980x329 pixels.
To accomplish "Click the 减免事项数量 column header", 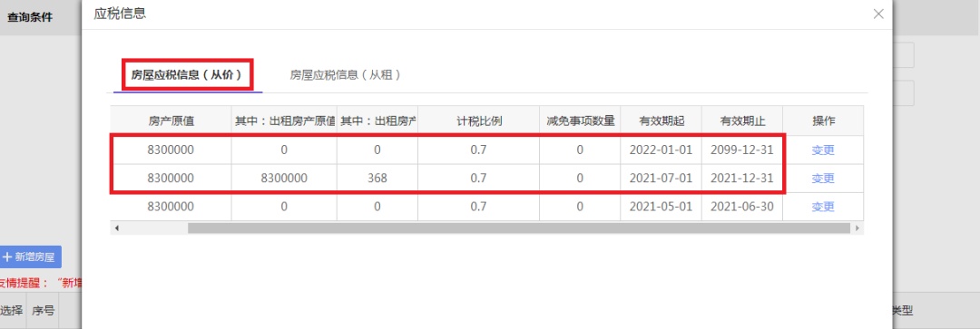I will click(580, 121).
